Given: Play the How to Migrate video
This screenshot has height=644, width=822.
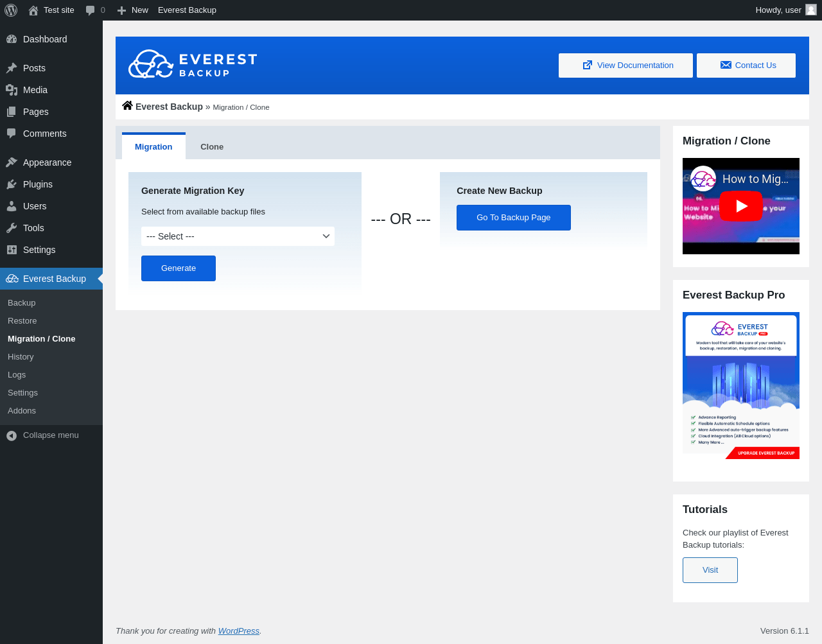Looking at the screenshot, I should click(x=741, y=206).
